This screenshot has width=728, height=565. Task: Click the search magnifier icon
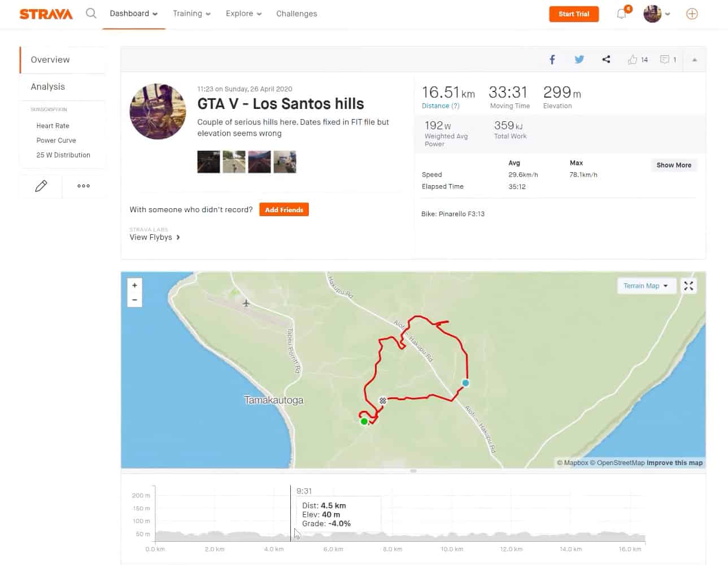pos(91,14)
